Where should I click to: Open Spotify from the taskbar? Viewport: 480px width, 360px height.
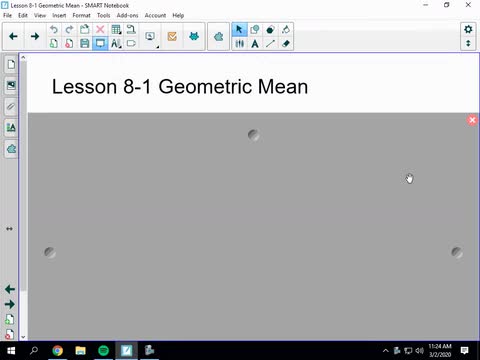tap(103, 350)
